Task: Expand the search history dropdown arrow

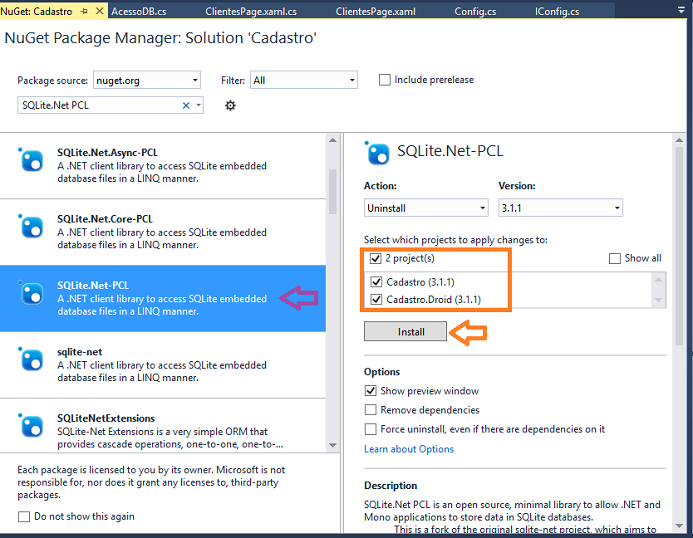Action: (x=198, y=105)
